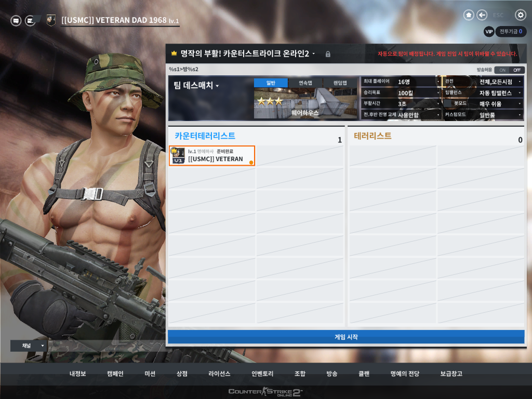Open bot difficulty 매우 쉬움 dropdown
The width and height of the screenshot is (532, 399).
click(500, 103)
